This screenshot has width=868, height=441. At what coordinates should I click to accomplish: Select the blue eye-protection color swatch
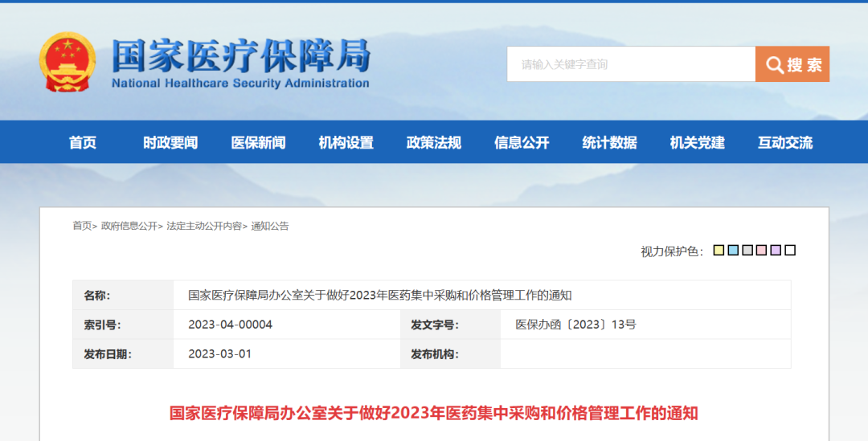pos(733,251)
